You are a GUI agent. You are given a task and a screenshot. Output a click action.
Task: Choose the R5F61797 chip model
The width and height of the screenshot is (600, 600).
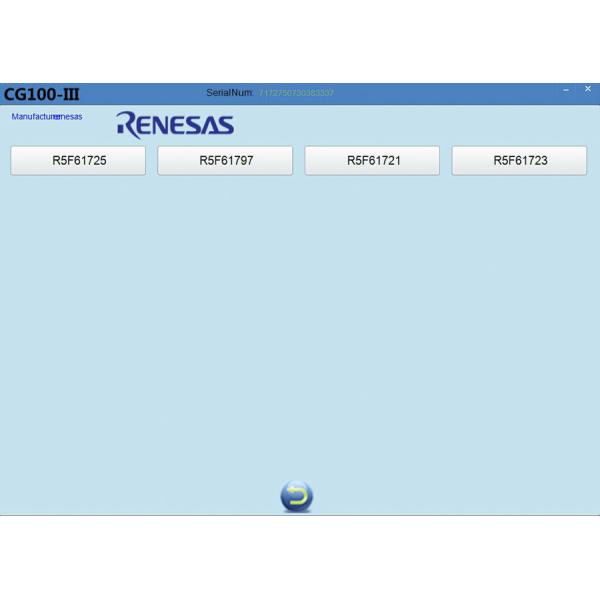point(225,160)
